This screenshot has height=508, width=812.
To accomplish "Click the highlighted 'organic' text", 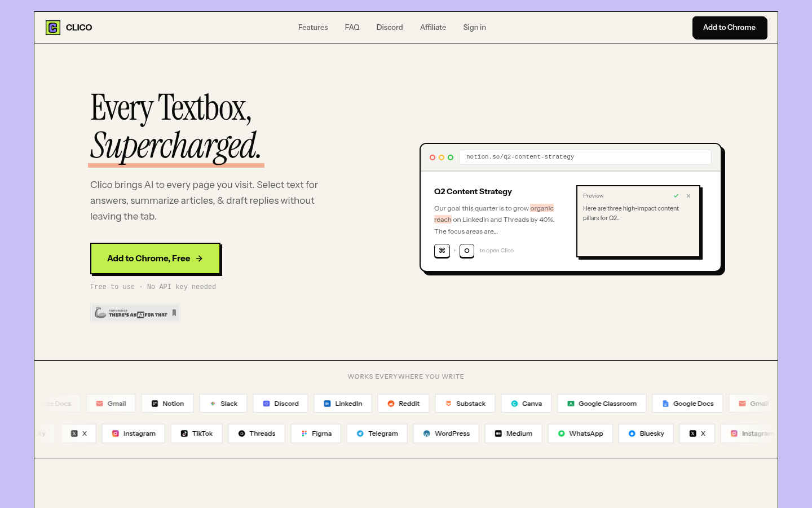I will 542,208.
